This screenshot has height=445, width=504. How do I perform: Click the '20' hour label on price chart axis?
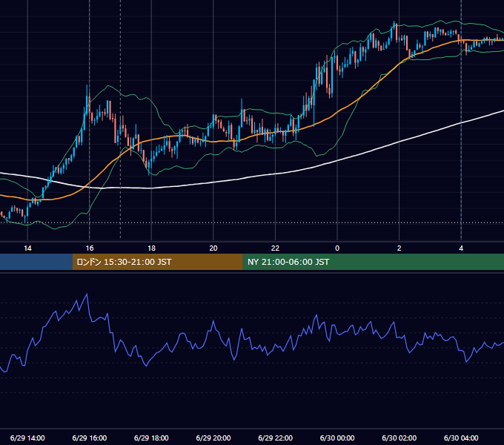pyautogui.click(x=213, y=248)
